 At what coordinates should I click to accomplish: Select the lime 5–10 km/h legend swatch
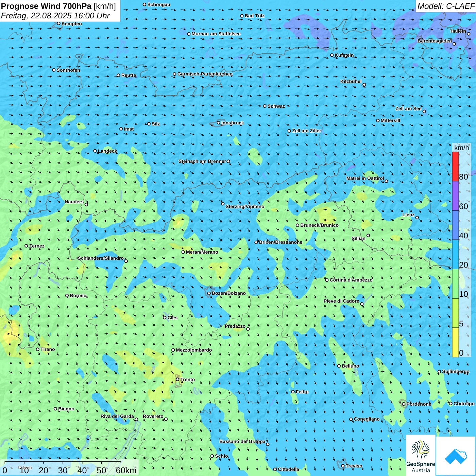click(455, 313)
